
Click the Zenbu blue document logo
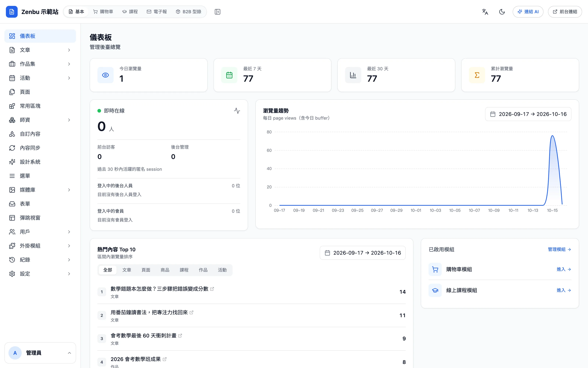[x=12, y=12]
